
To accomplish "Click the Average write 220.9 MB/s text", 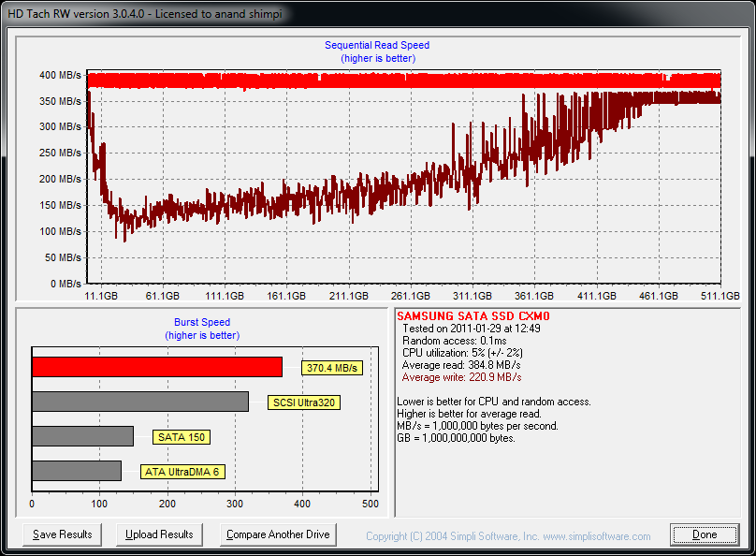I will [x=461, y=377].
